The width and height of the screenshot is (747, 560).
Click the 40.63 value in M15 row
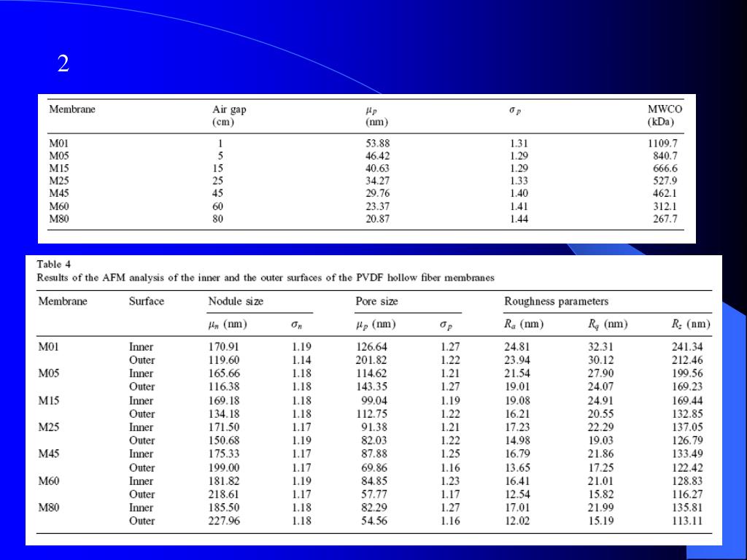378,168
